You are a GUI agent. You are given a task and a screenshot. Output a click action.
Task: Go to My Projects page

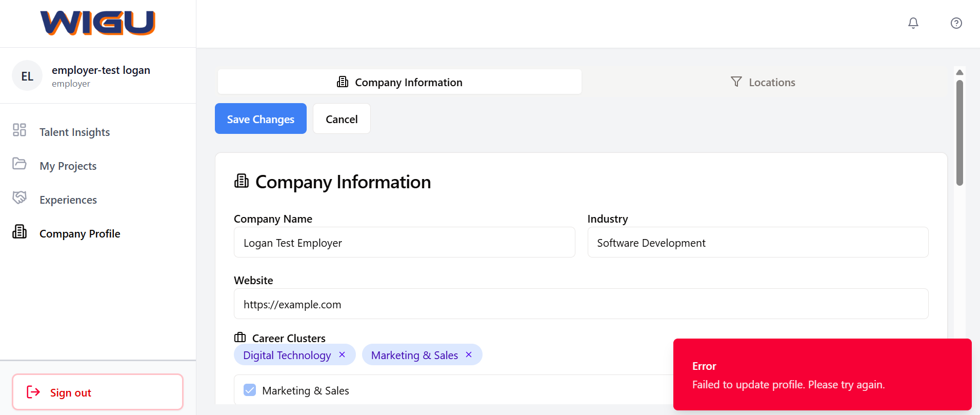pos(68,166)
